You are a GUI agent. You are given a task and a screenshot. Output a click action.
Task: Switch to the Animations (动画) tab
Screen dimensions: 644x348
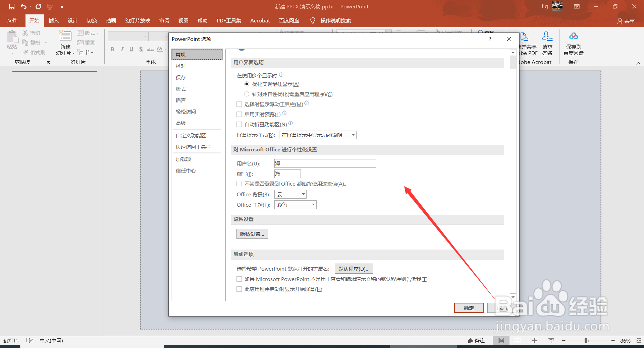pyautogui.click(x=111, y=20)
